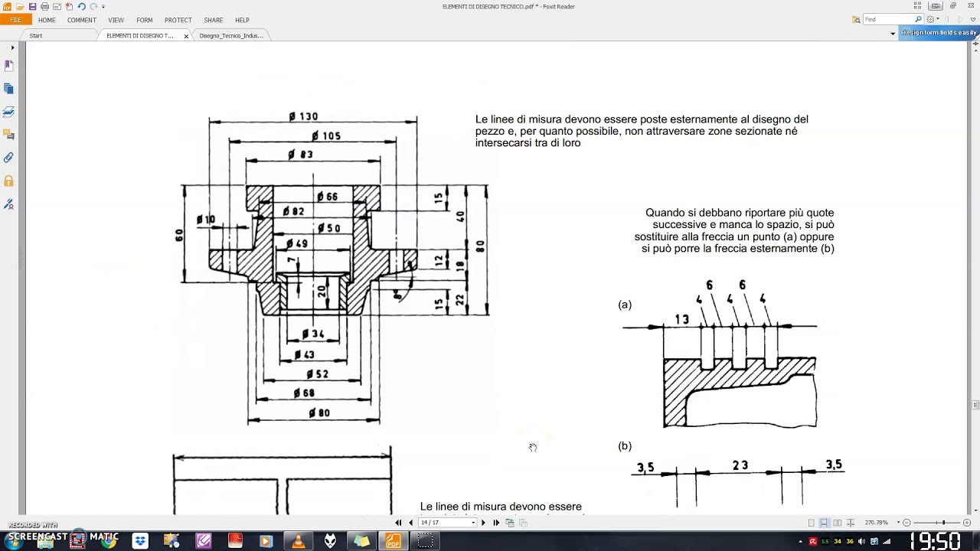Open the Layers panel icon in sidebar
This screenshot has height=551, width=980.
point(9,112)
